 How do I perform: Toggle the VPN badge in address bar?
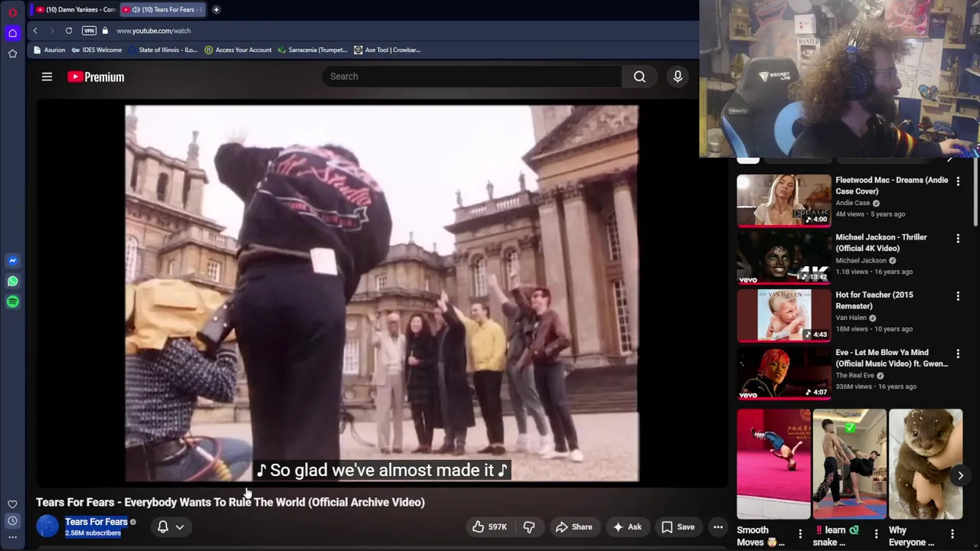click(x=89, y=31)
